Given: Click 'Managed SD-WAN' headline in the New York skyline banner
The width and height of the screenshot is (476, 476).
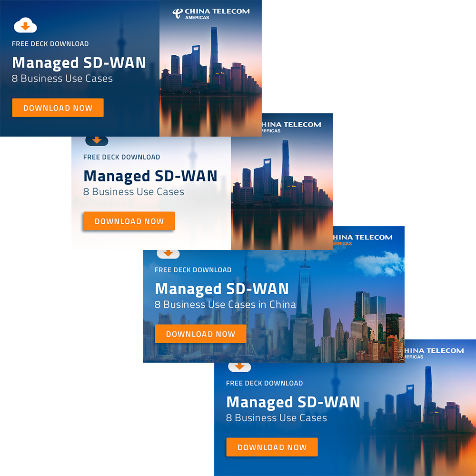Looking at the screenshot, I should pos(222,289).
